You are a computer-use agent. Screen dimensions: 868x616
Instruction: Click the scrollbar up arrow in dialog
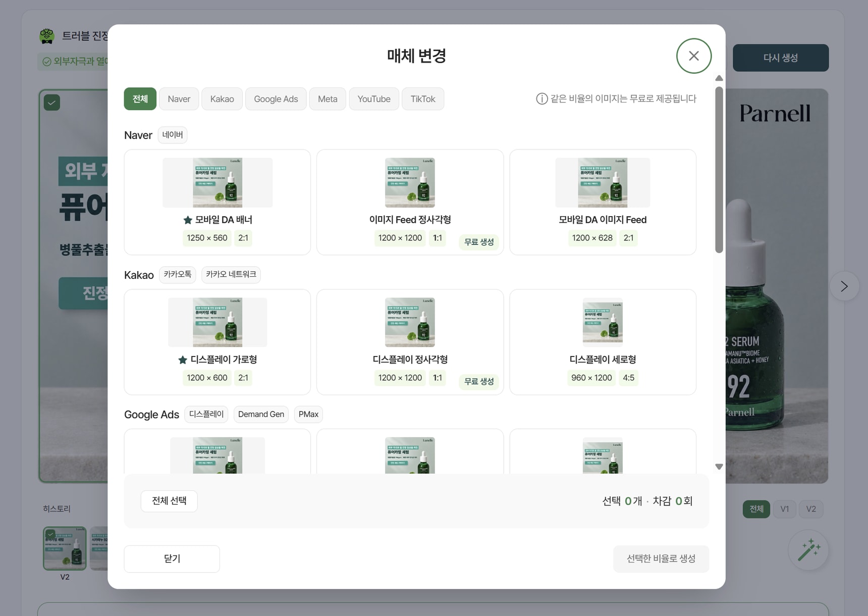719,78
